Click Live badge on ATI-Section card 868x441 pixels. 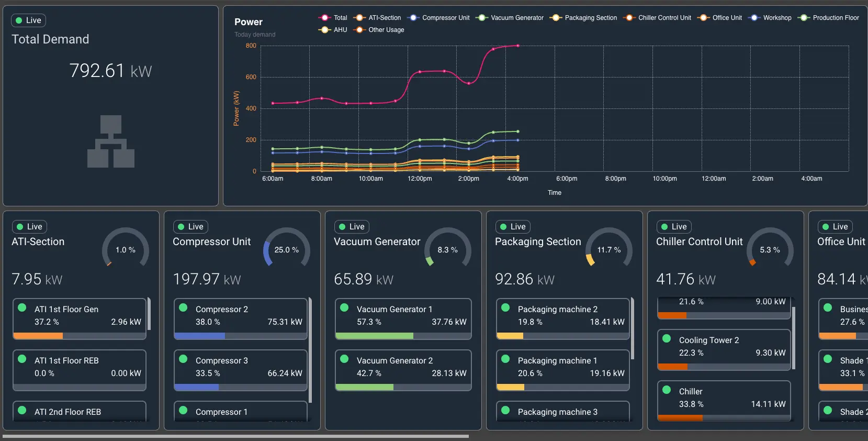point(29,227)
